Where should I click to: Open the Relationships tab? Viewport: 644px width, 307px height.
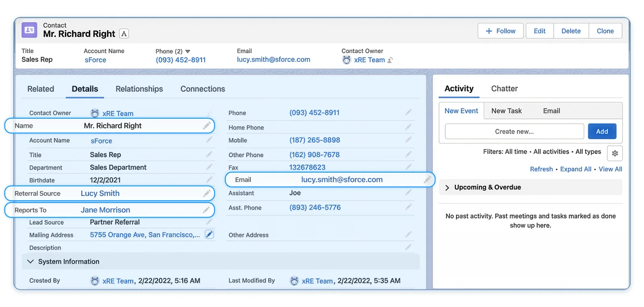139,89
